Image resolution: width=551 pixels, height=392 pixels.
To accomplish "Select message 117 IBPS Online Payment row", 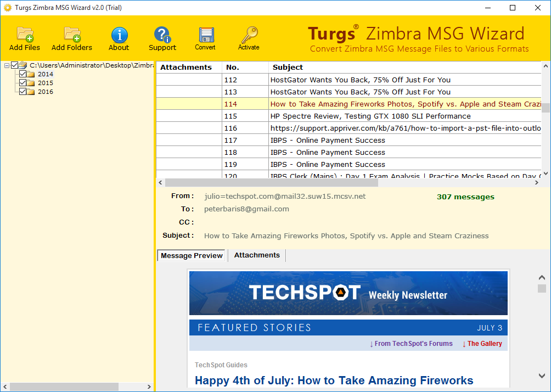I will [348, 141].
